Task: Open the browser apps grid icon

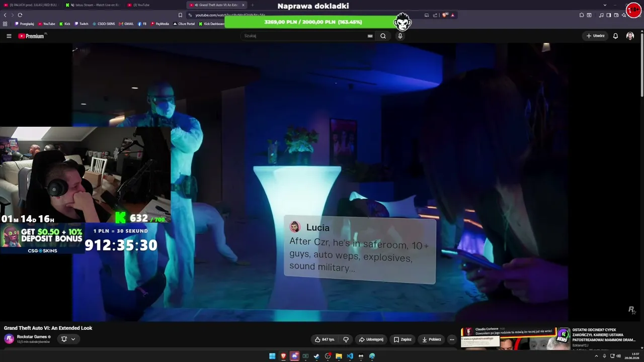Action: tap(5, 24)
